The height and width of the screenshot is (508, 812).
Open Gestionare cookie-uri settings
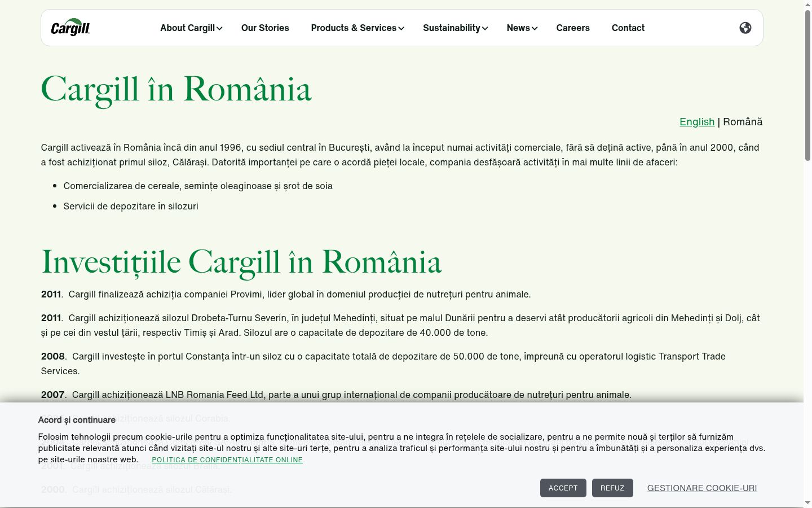(x=702, y=488)
